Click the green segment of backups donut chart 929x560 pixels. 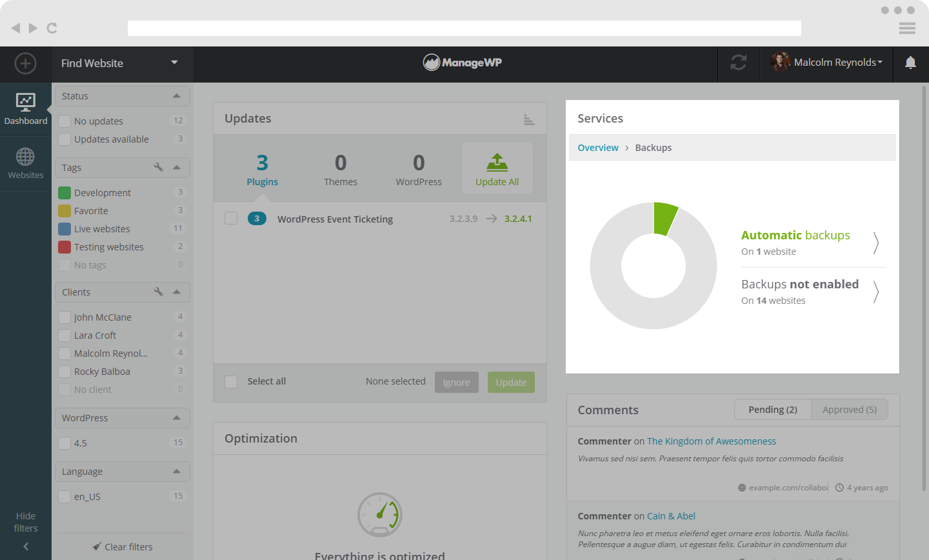[664, 217]
